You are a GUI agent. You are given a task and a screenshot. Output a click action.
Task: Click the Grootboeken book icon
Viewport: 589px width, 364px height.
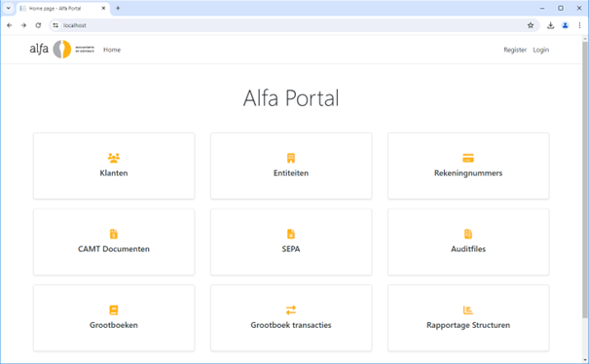pyautogui.click(x=114, y=309)
